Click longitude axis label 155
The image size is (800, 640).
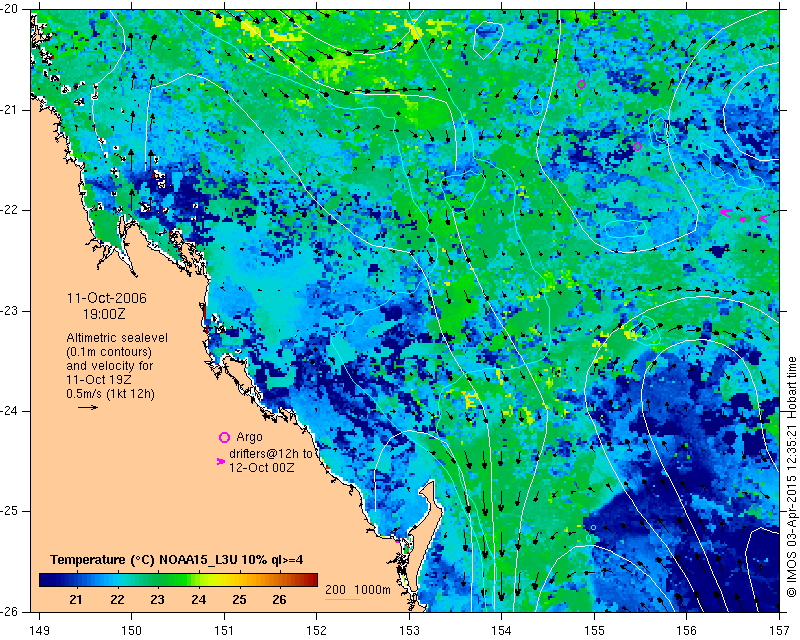594,631
